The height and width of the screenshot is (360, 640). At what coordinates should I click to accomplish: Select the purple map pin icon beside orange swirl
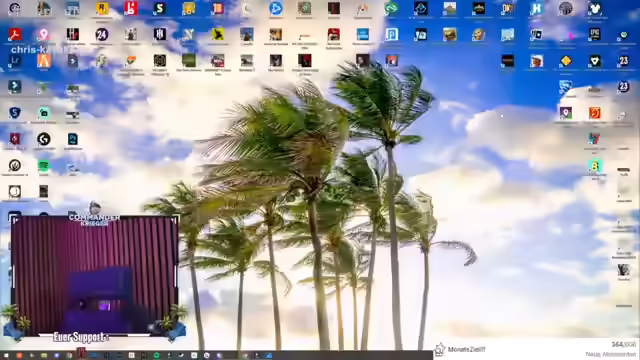[566, 113]
